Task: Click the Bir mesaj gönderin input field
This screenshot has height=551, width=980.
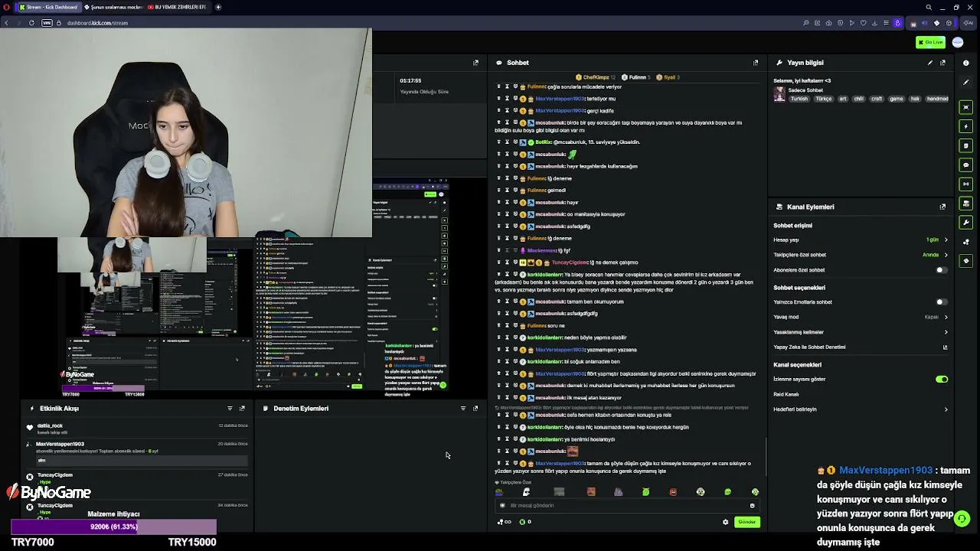Action: pos(626,505)
